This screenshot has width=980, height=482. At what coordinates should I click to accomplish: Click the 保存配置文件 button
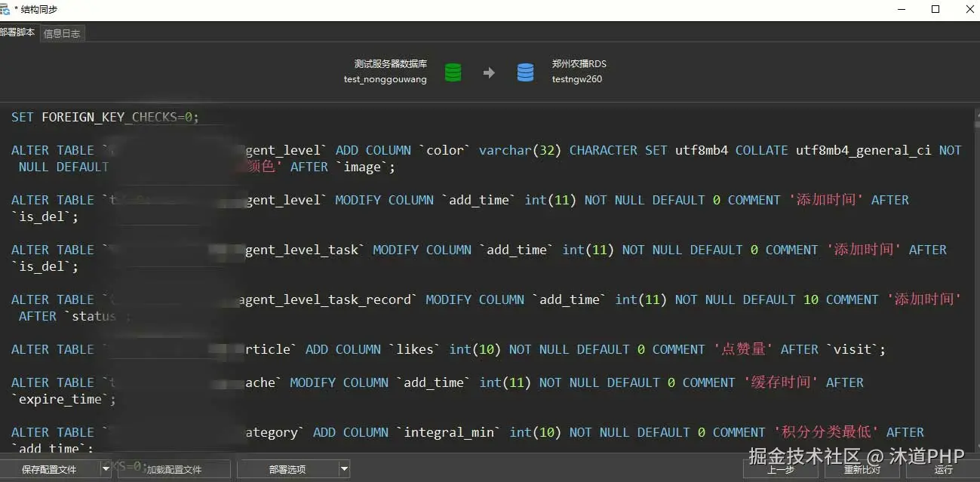(49, 469)
